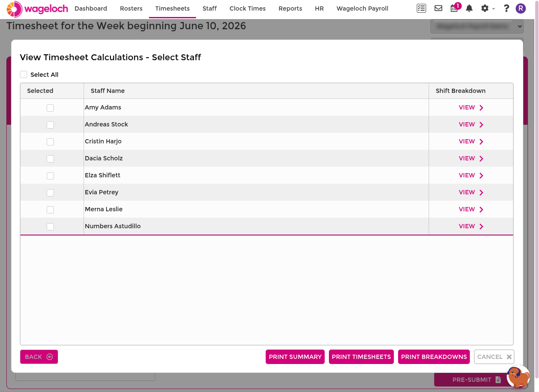
Task: Click Print Breakdowns
Action: point(434,357)
